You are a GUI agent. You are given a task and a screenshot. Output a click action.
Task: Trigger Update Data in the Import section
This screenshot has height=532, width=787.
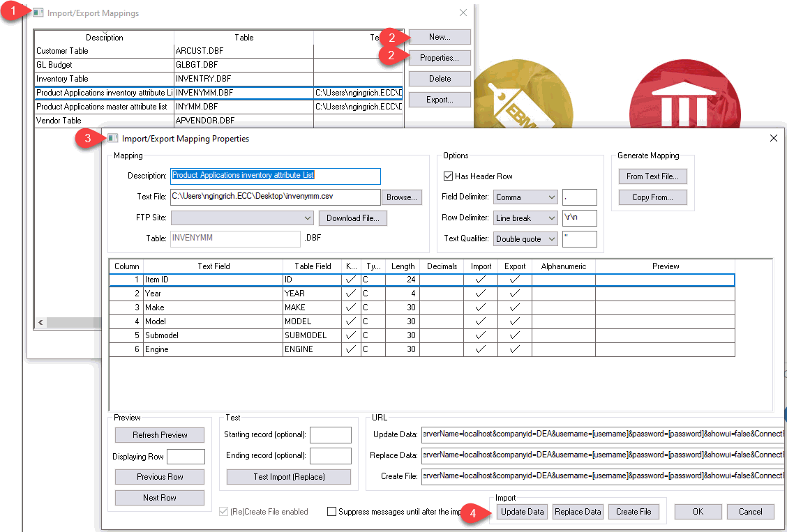pos(522,511)
